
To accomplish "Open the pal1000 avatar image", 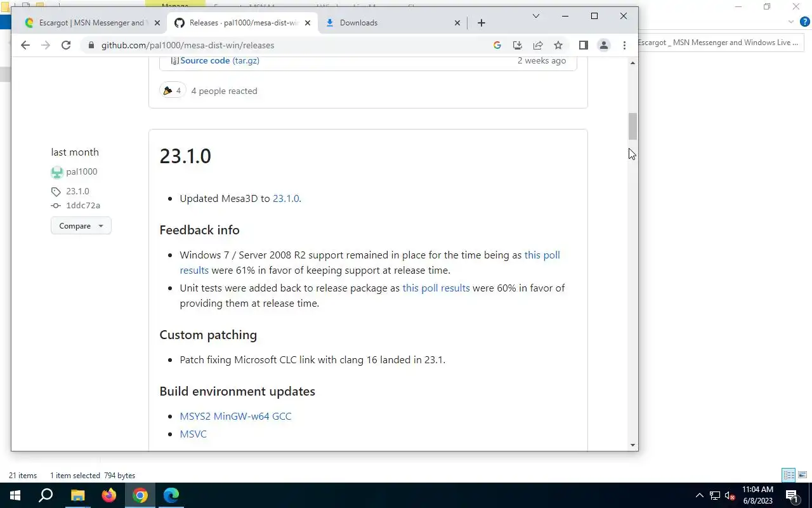I will tap(57, 172).
